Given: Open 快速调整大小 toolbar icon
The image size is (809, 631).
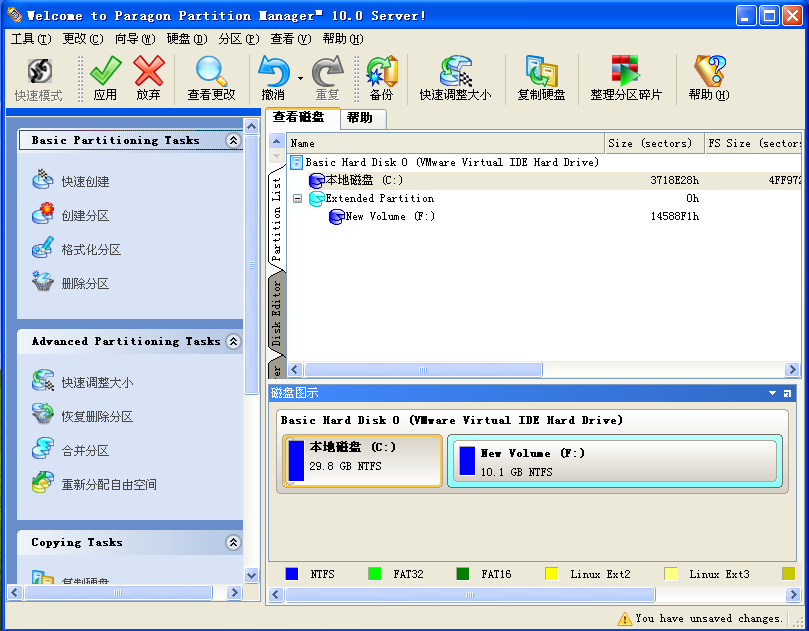Looking at the screenshot, I should (x=456, y=71).
